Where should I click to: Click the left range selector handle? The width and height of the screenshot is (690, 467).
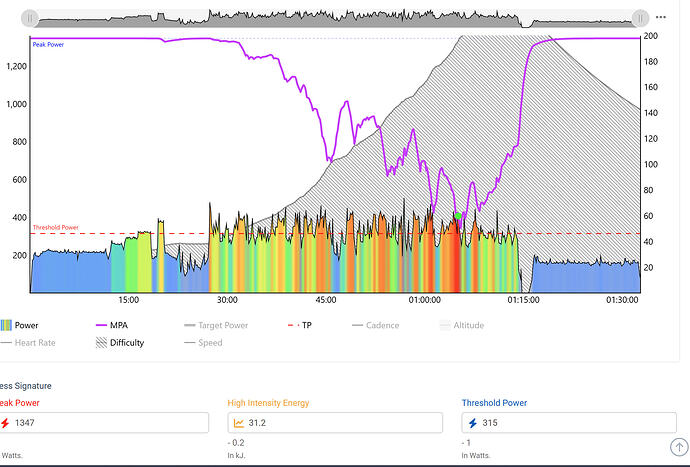pyautogui.click(x=31, y=18)
